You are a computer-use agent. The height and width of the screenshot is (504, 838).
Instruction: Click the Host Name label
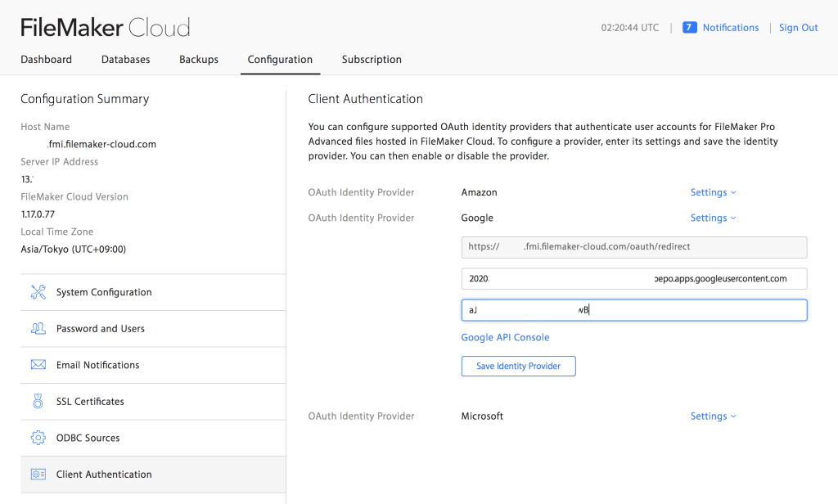click(x=45, y=127)
